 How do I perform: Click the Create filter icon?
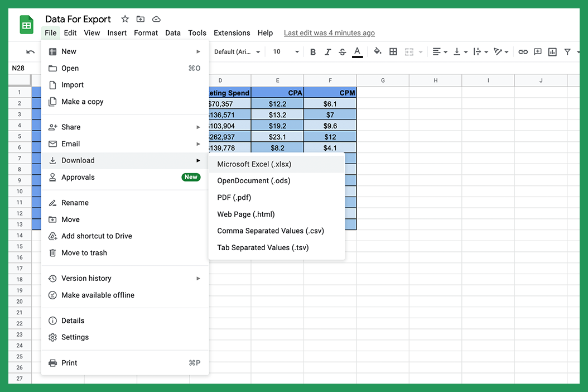(x=567, y=51)
